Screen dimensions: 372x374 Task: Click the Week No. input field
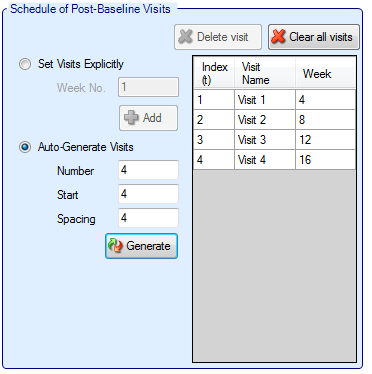coord(148,87)
